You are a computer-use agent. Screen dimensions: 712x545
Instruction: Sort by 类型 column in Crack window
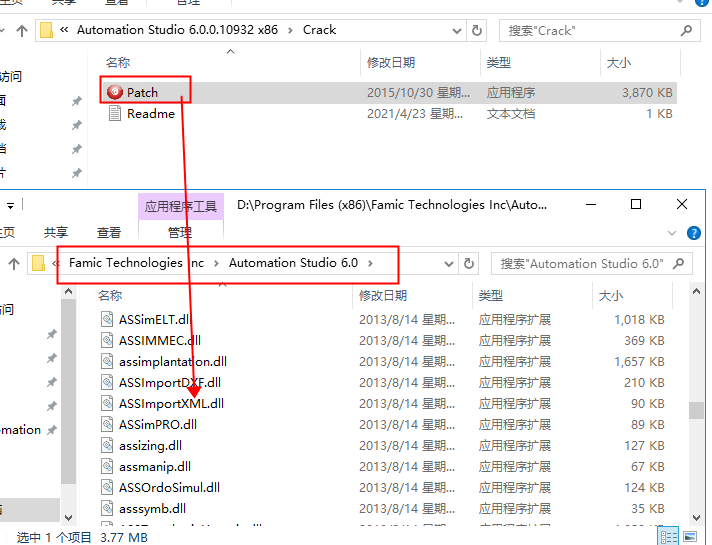[x=499, y=62]
